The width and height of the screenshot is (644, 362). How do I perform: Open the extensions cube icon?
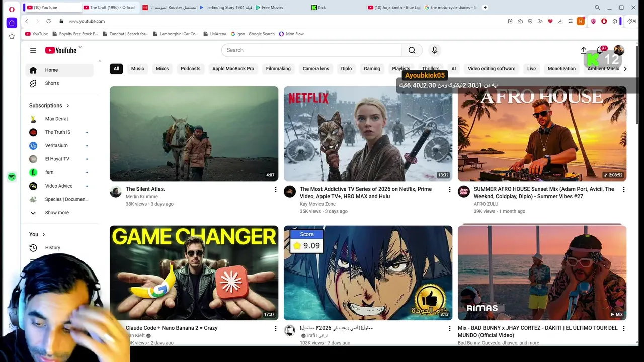pos(614,21)
